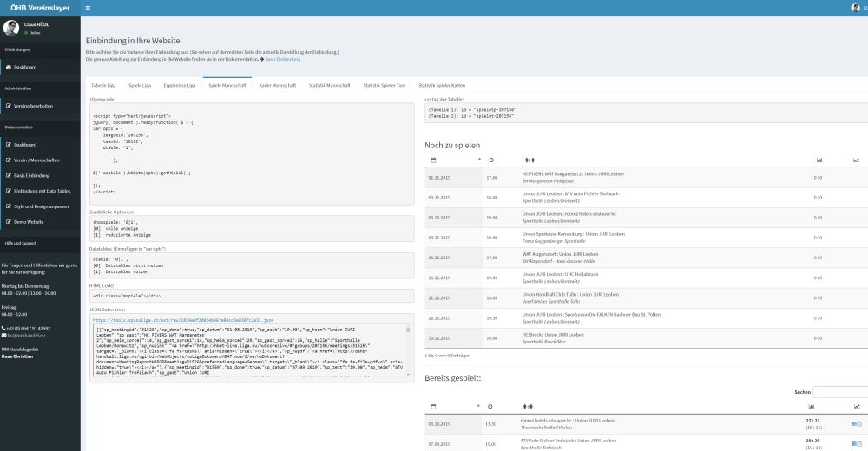This screenshot has height=451, width=868.
Task: Toggle the ascending sort arrow in Noch zu spielen
Action: [479, 160]
